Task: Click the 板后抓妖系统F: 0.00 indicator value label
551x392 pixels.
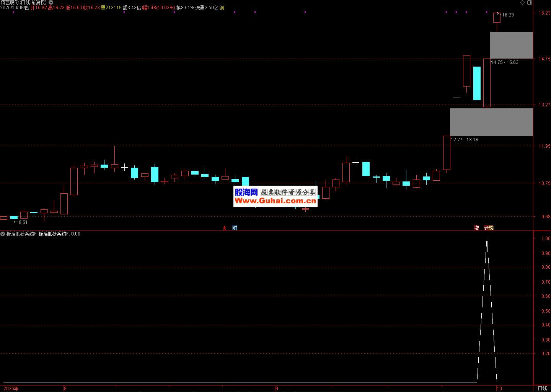Action: click(x=59, y=234)
